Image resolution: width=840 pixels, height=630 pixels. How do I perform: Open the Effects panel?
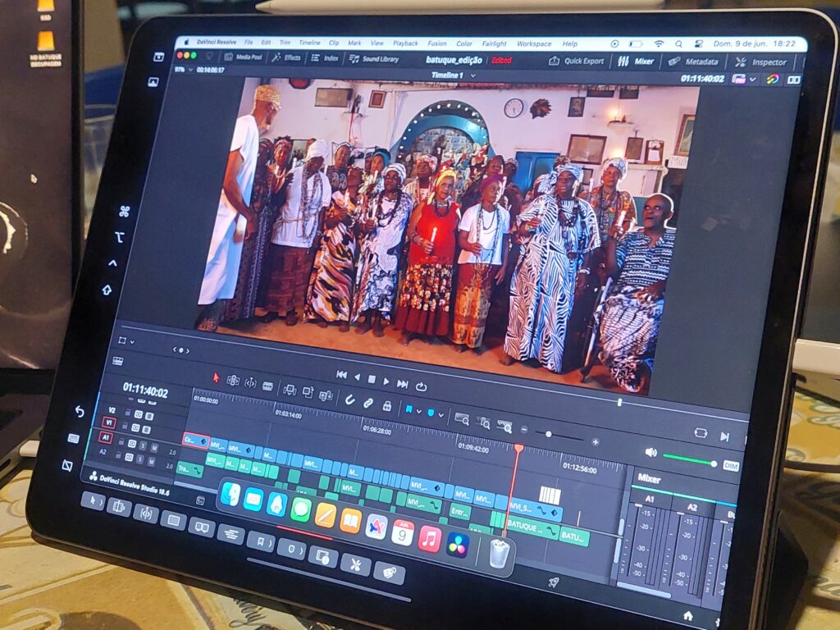[286, 57]
